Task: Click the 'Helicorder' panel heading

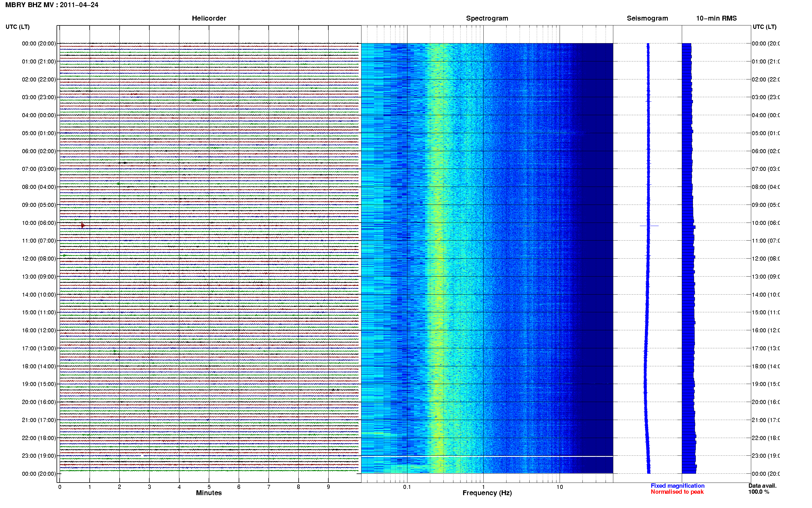Action: tap(209, 19)
